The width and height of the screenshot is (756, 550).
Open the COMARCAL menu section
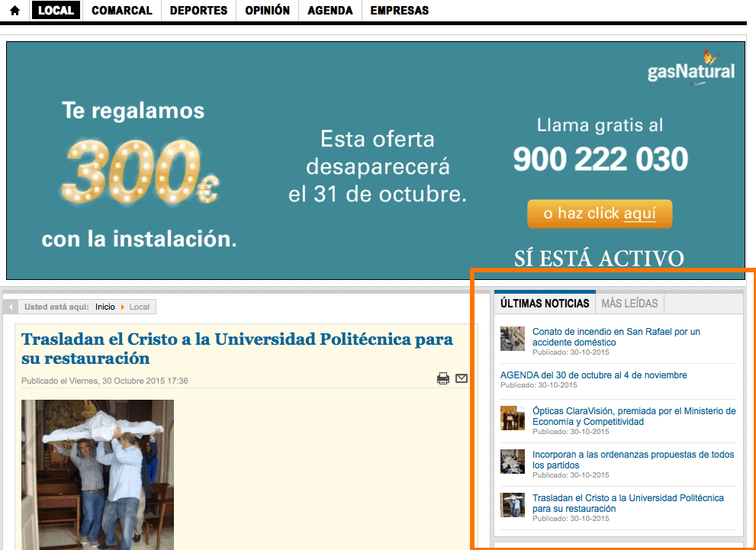coord(122,10)
